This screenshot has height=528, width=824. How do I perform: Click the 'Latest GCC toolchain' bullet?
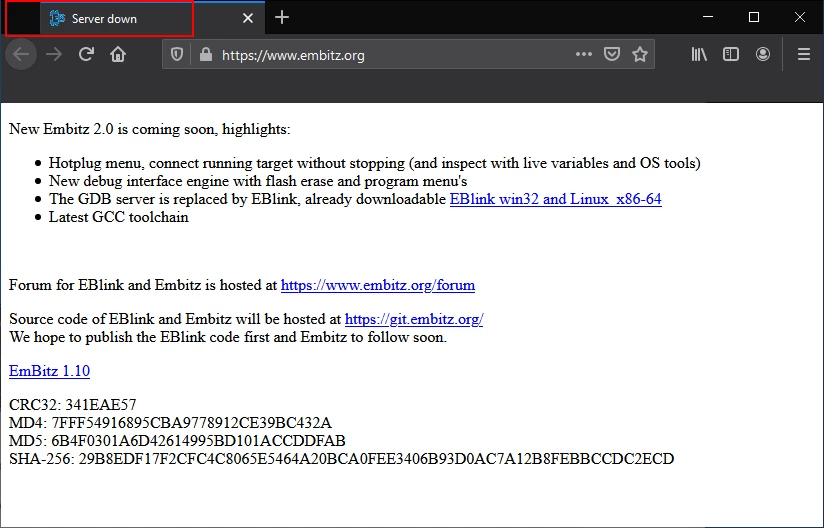point(119,217)
